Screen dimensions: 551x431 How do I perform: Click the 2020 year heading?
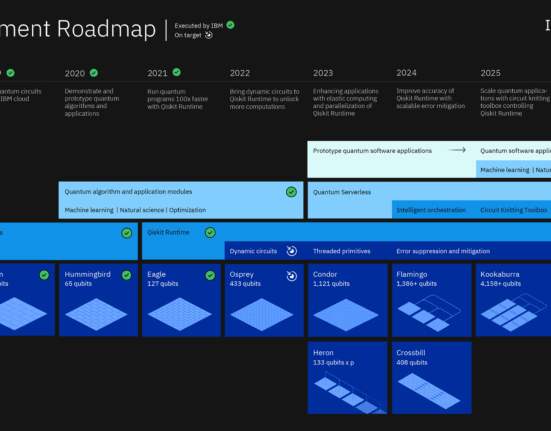[74, 73]
